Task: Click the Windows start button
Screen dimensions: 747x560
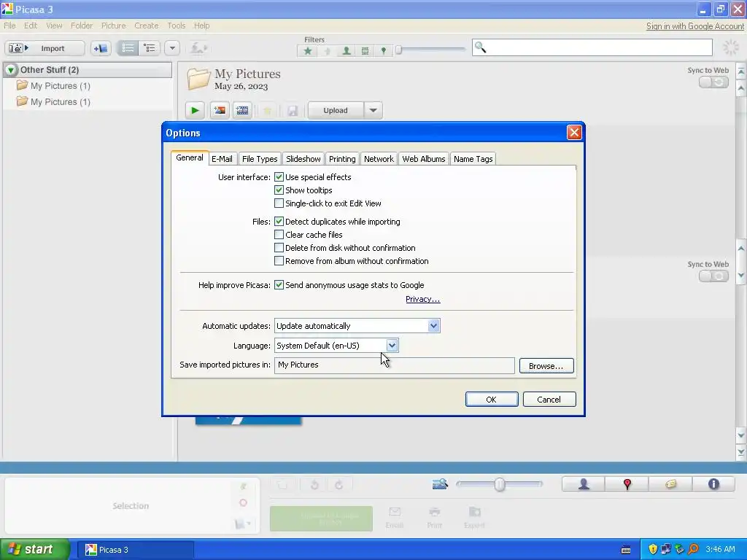Action: click(x=35, y=549)
